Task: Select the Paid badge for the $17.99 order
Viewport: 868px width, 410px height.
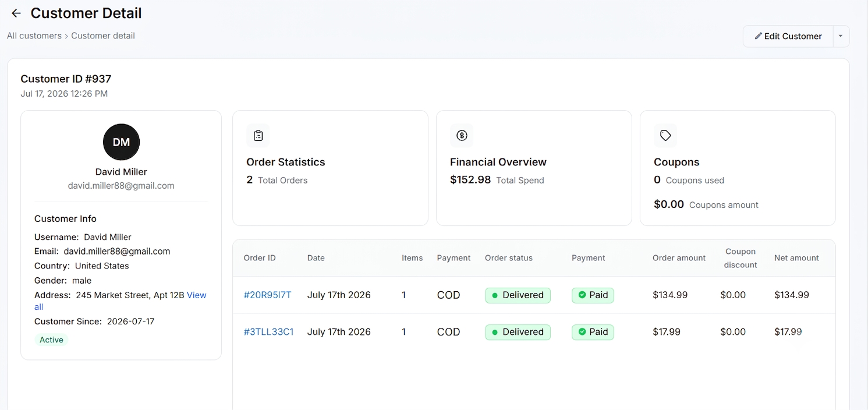Action: point(593,332)
